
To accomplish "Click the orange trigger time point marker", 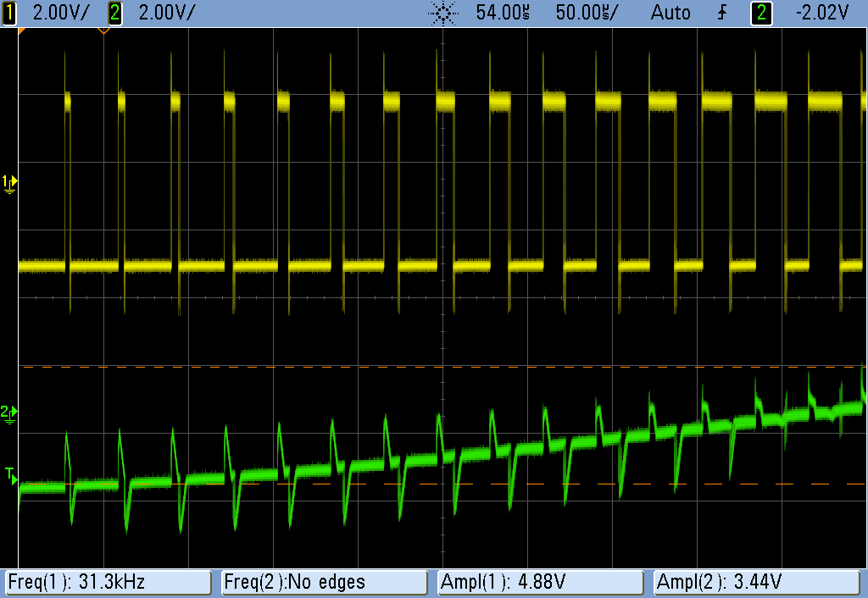I will coord(103,31).
